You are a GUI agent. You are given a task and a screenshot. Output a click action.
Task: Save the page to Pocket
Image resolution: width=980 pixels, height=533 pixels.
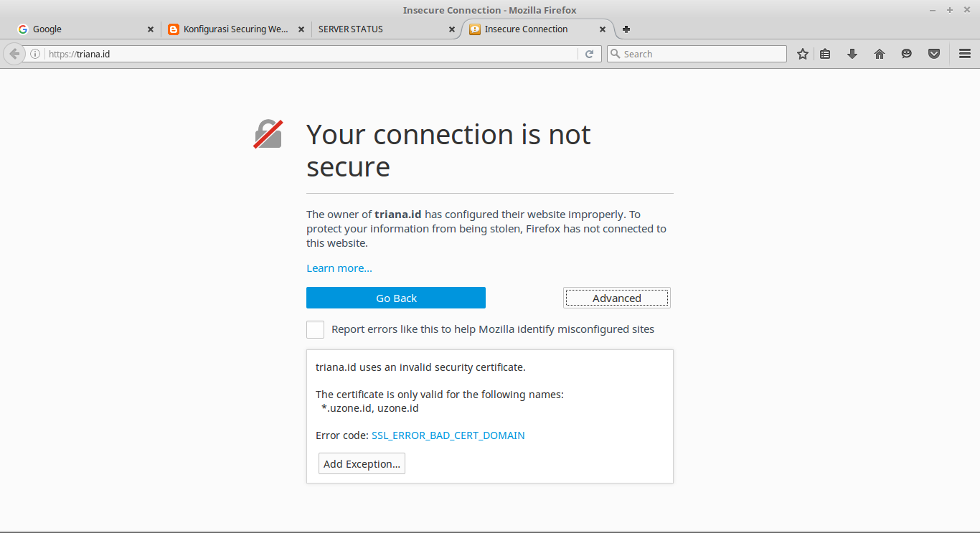click(x=933, y=53)
